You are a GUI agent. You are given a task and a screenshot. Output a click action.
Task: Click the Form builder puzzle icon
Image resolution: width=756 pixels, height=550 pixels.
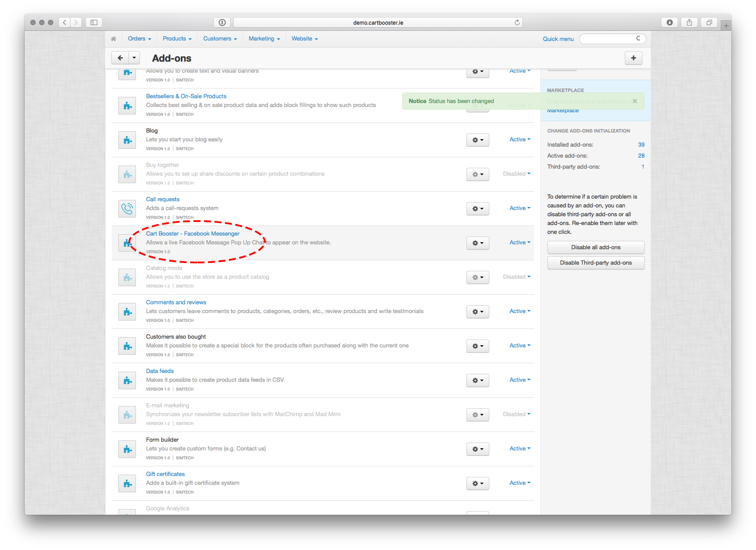[x=127, y=449]
